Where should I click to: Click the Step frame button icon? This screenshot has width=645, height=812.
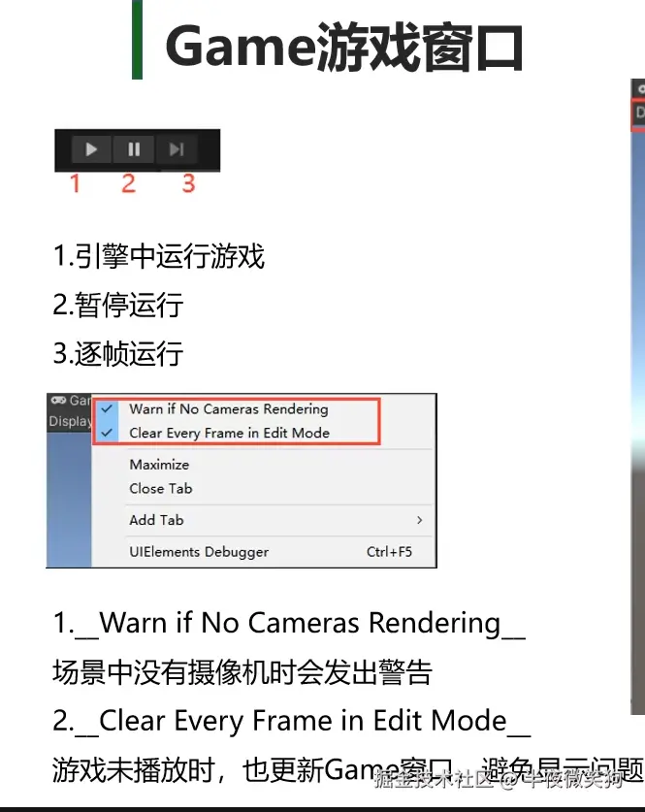tap(177, 149)
